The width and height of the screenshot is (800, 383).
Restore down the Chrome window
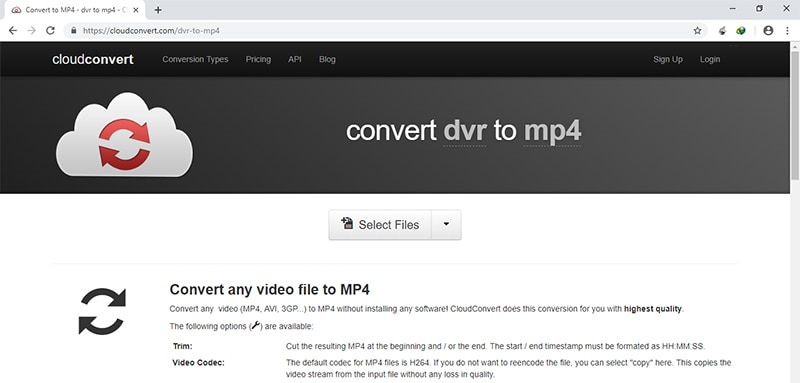[x=759, y=9]
